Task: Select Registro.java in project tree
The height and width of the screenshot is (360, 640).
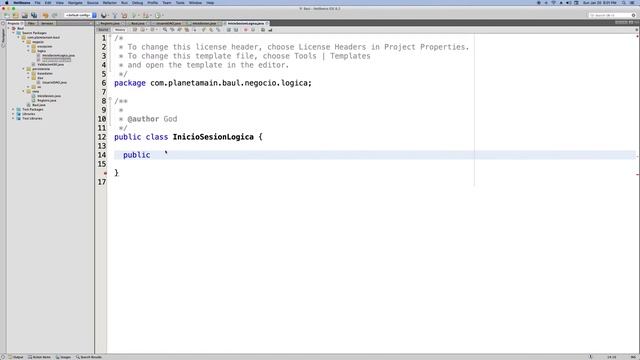Action: [x=47, y=100]
